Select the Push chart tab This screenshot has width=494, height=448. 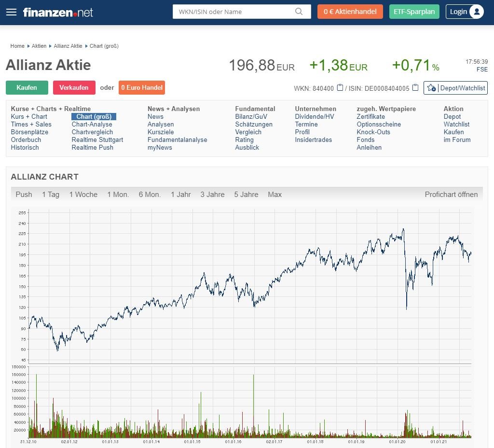tap(24, 195)
